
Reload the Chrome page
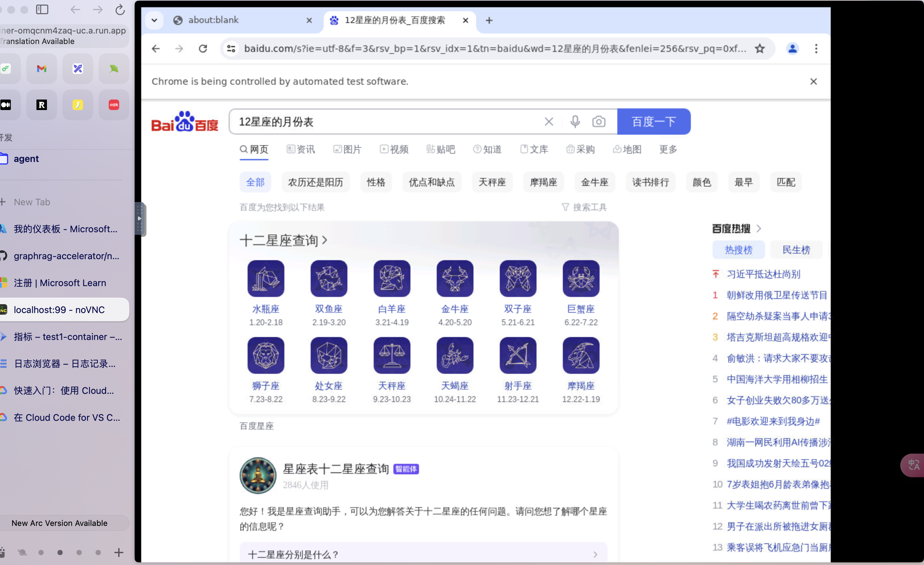[203, 48]
